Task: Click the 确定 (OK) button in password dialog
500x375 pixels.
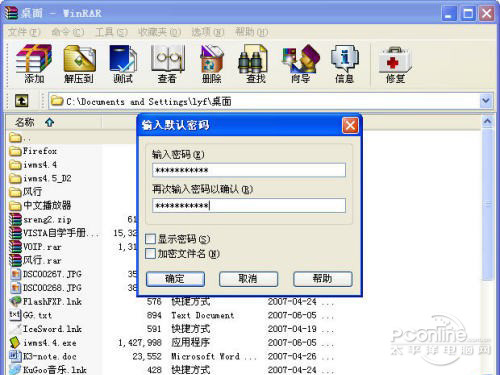Action: click(175, 279)
